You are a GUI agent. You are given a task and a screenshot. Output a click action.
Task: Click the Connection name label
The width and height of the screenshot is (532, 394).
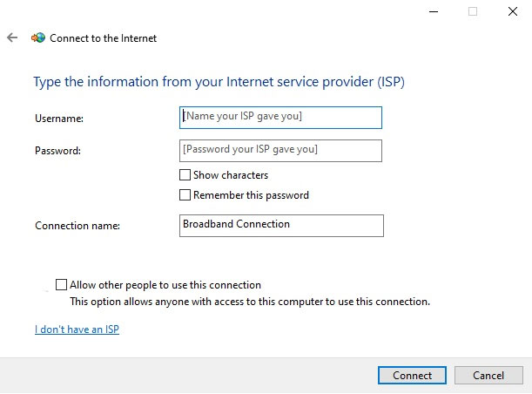pos(77,226)
